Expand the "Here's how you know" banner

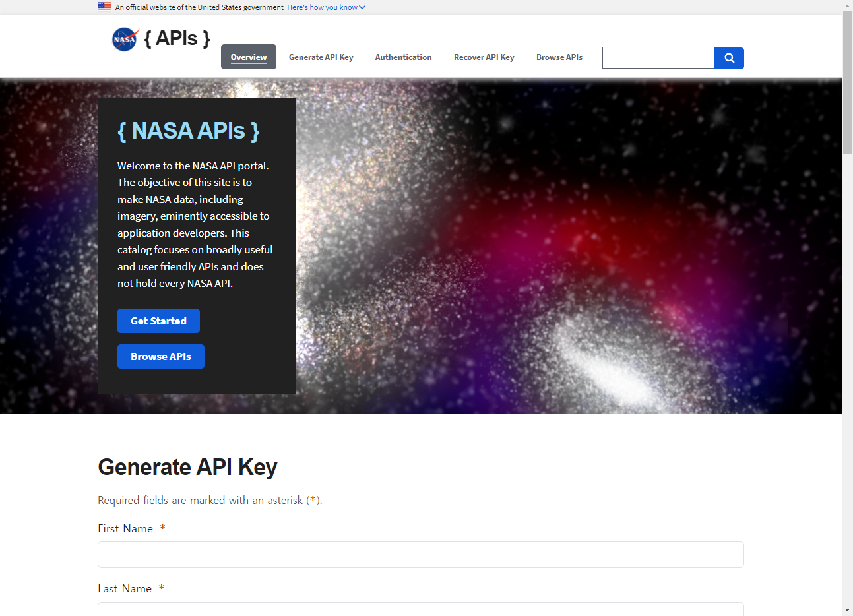(x=326, y=7)
